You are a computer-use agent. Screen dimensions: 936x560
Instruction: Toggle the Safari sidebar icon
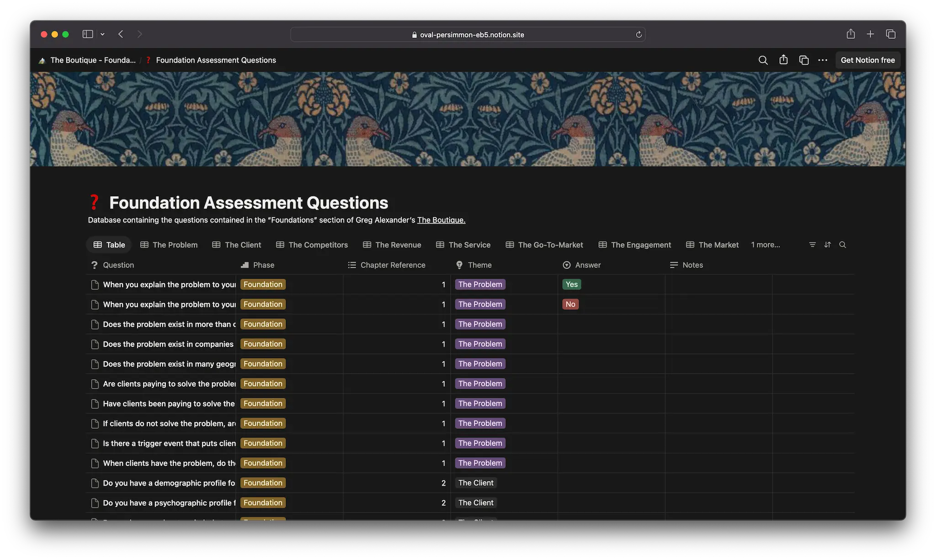pyautogui.click(x=88, y=34)
